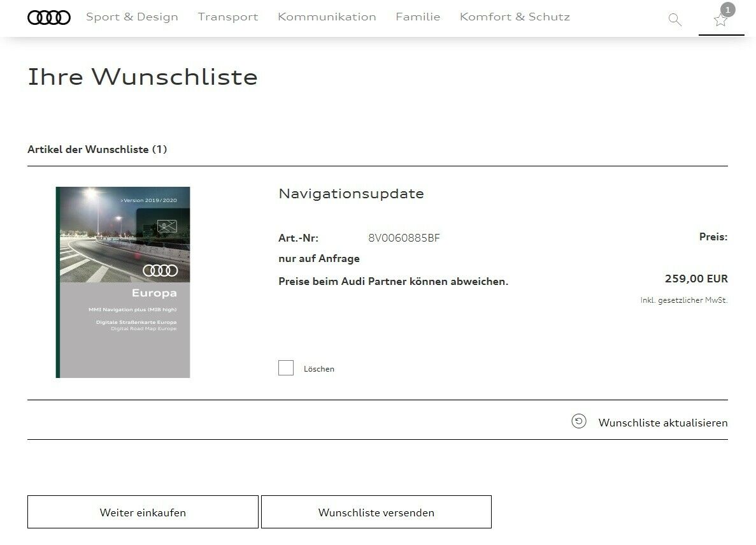Click the Wunschliste versenden button
Viewport: 756px width, 545px height.
376,512
